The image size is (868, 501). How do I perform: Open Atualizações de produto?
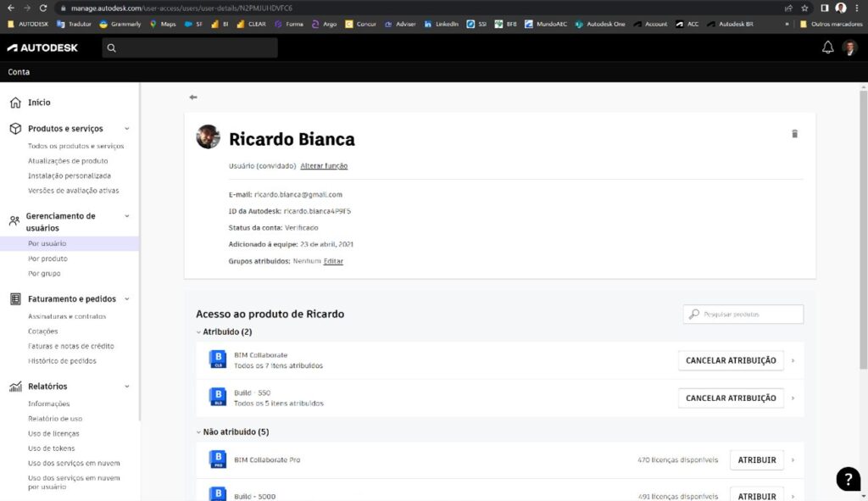coord(68,161)
